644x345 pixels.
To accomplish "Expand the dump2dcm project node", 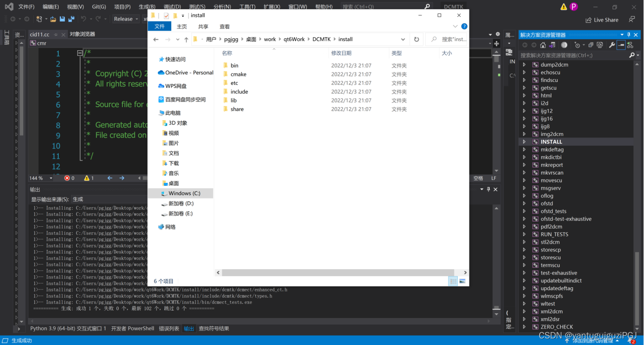I will 523,64.
